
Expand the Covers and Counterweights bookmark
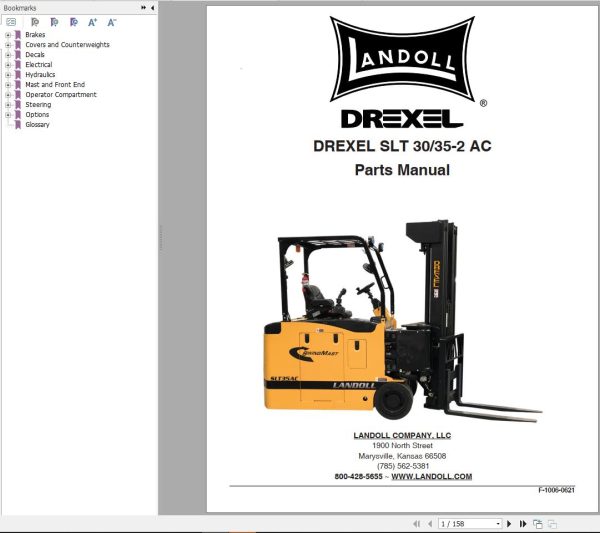(8, 45)
